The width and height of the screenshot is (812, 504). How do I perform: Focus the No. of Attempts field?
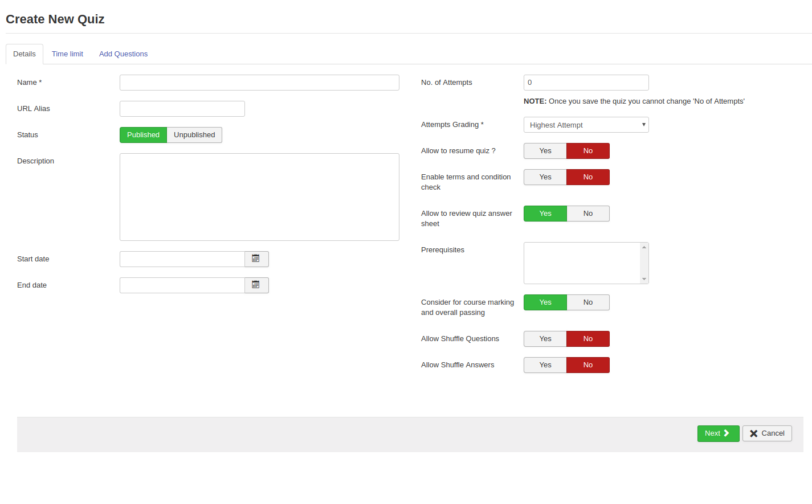click(x=585, y=83)
